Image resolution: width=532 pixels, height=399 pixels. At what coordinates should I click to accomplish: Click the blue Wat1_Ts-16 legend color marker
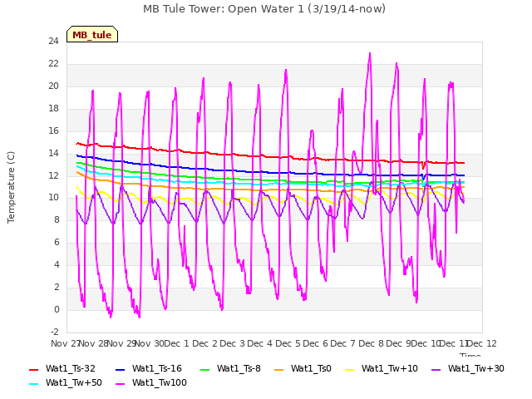(x=121, y=369)
